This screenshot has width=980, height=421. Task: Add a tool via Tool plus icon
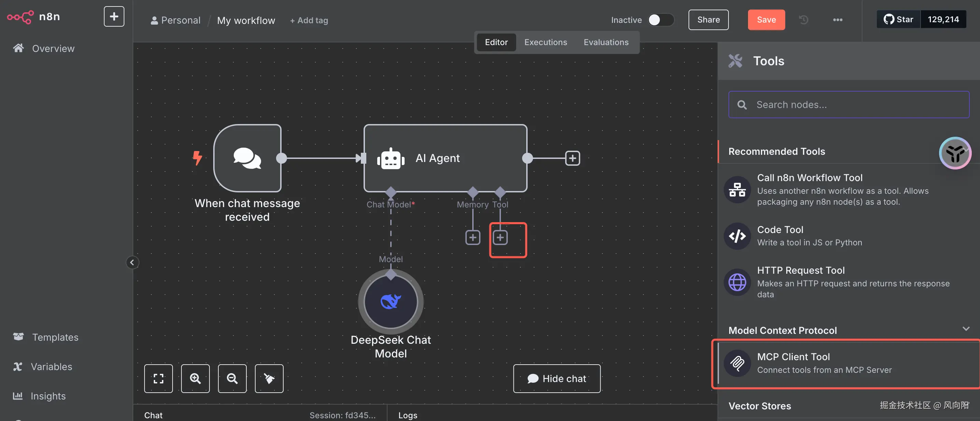click(x=500, y=238)
